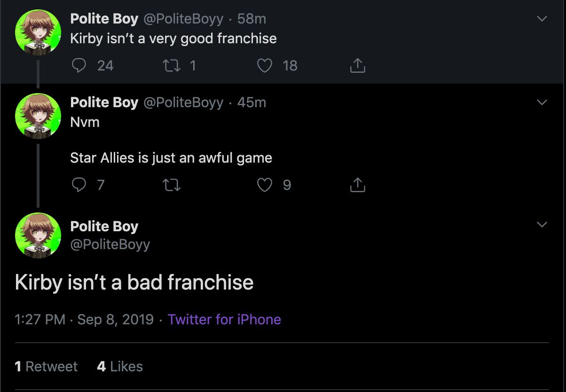
Task: View the '1 Retweet' list
Action: tap(46, 367)
